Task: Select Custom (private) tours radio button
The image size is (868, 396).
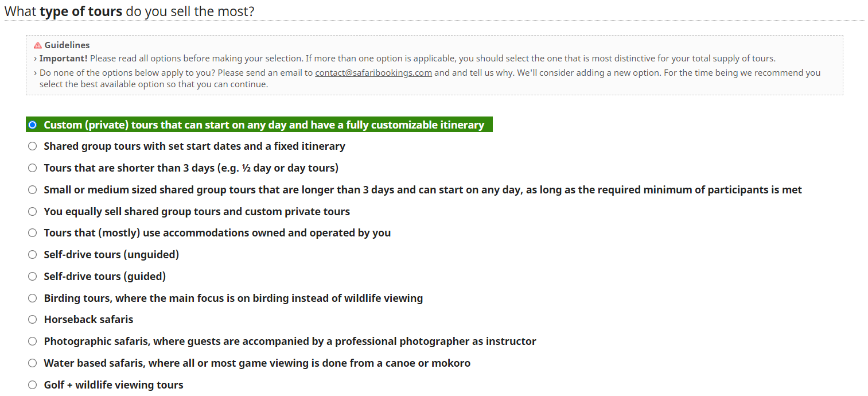Action: [33, 125]
